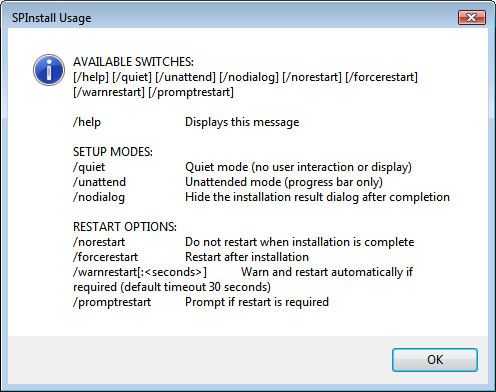Viewport: 496px width, 392px height.
Task: Click the SETUP MODES heading
Action: pos(113,152)
